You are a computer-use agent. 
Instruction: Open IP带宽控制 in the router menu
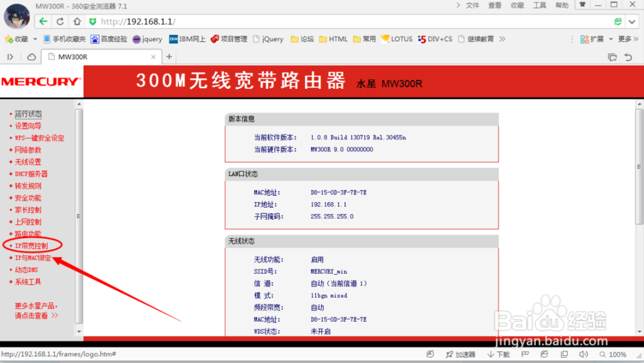(31, 246)
